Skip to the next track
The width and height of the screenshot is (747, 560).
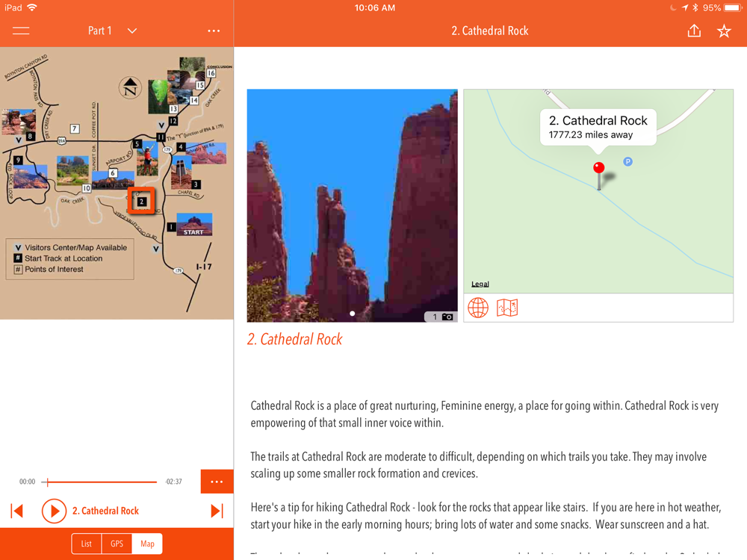click(217, 511)
